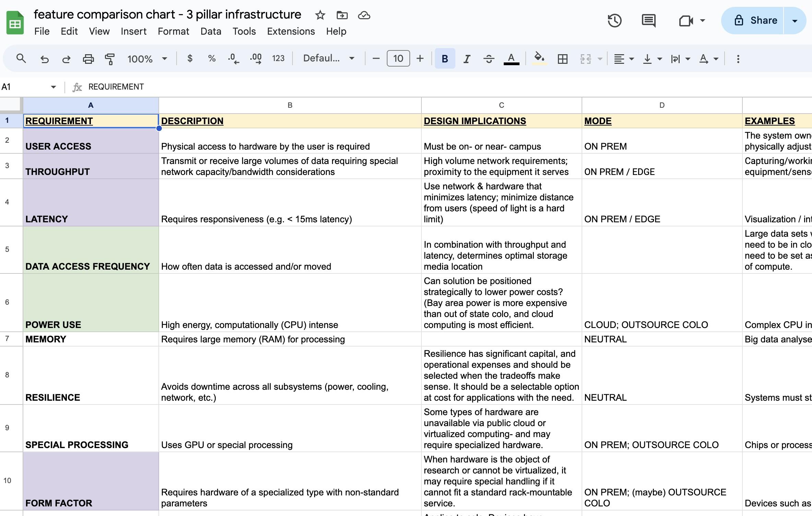The height and width of the screenshot is (516, 812).
Task: Open the Format menu
Action: [x=174, y=31]
